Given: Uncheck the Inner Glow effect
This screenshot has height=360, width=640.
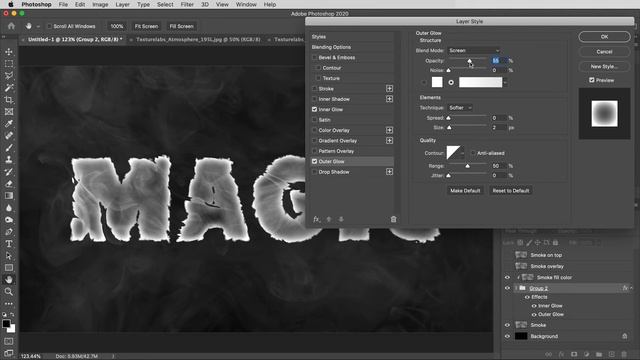Looking at the screenshot, I should pyautogui.click(x=314, y=109).
